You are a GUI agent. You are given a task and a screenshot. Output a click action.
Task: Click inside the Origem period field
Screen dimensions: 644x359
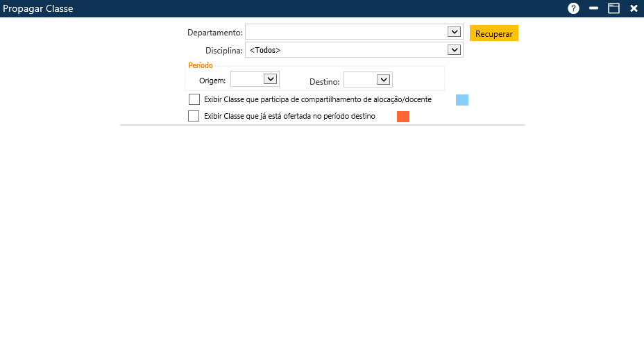(x=247, y=79)
